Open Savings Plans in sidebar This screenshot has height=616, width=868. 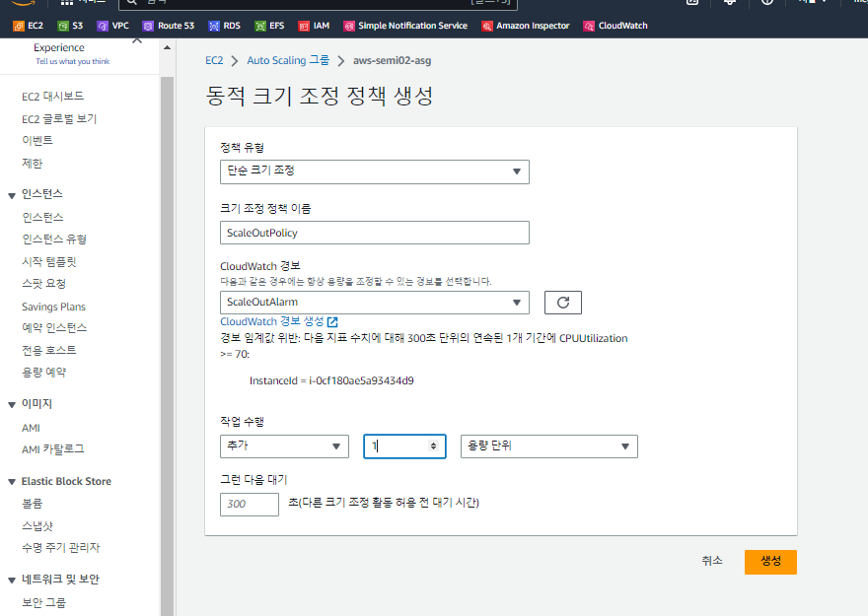click(x=53, y=307)
